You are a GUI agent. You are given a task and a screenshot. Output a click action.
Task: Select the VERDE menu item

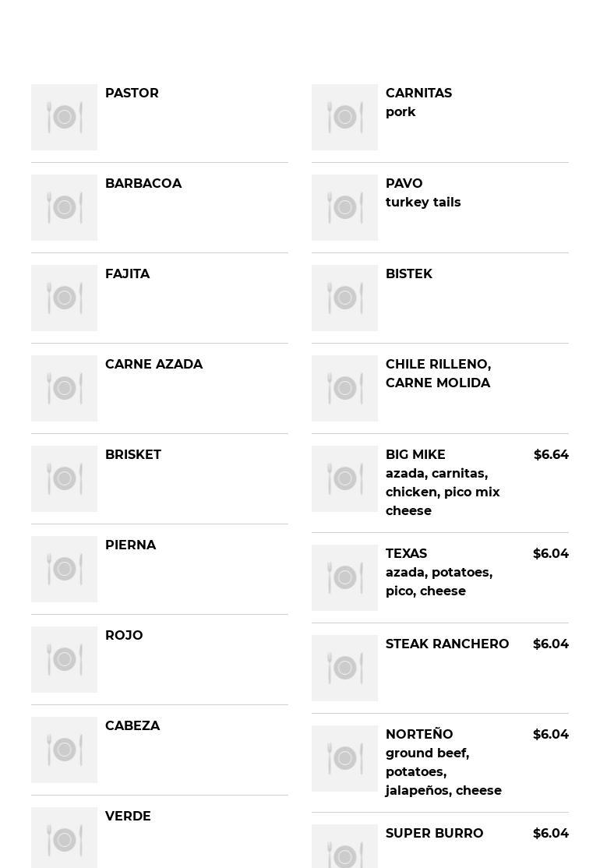[128, 817]
